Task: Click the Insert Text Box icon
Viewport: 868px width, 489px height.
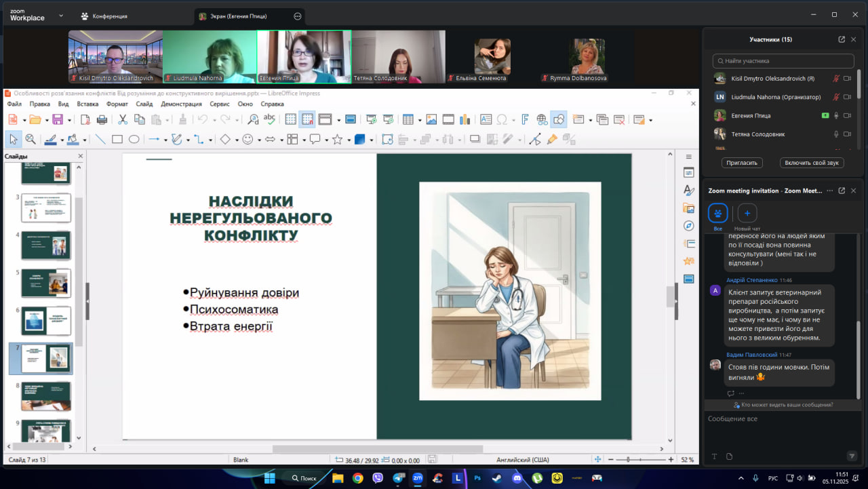Action: point(486,119)
